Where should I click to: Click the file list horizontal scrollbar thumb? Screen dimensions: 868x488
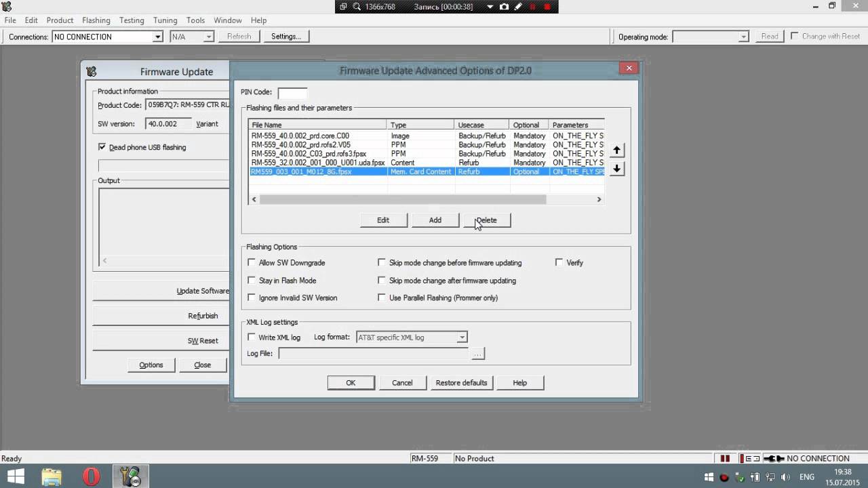click(403, 199)
